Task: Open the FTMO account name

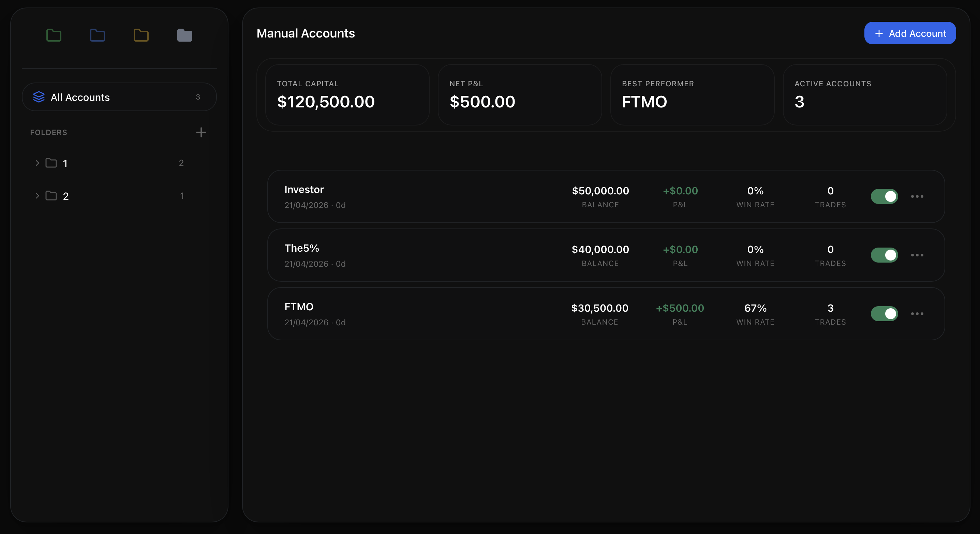Action: [x=299, y=307]
